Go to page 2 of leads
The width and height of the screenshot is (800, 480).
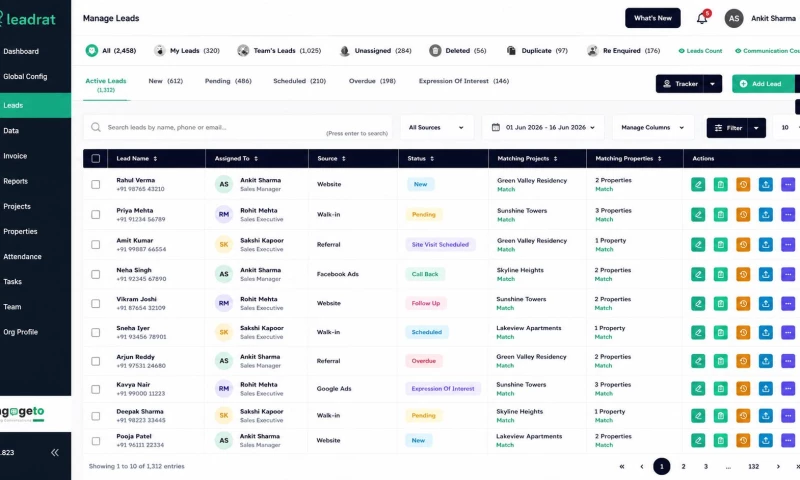pos(683,466)
